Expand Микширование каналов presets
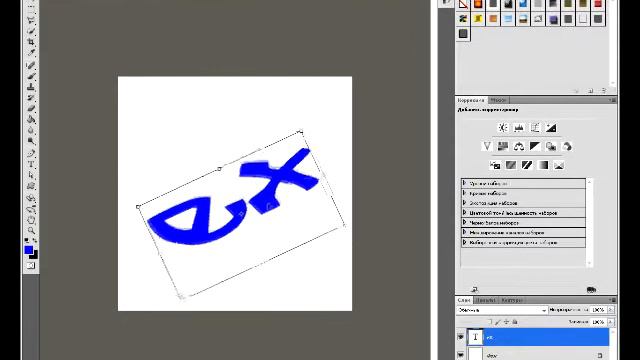 coord(464,232)
